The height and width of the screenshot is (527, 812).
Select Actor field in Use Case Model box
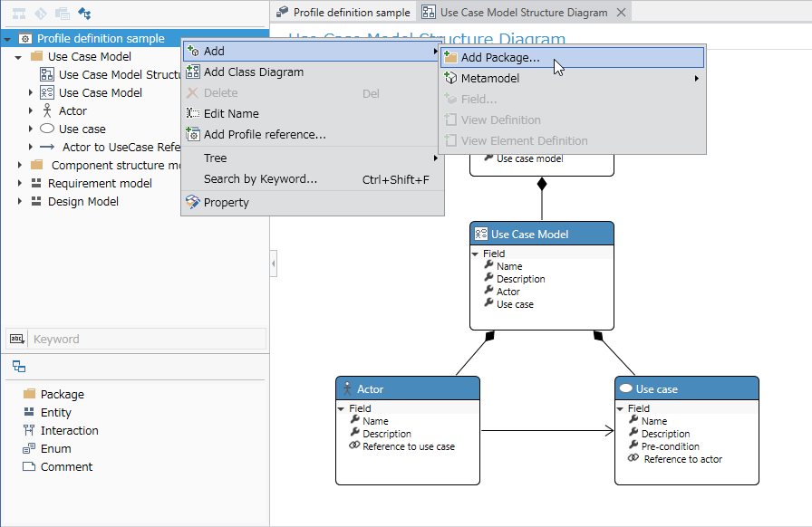point(508,292)
